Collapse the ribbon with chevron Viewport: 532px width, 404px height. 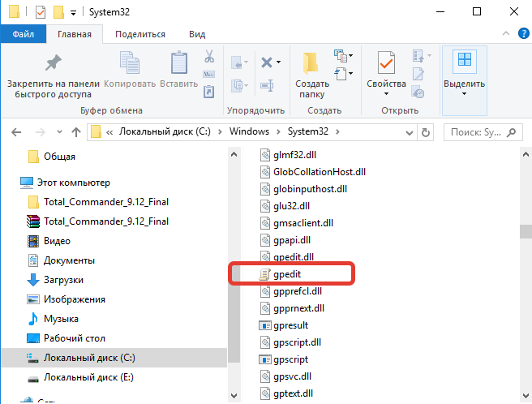506,33
